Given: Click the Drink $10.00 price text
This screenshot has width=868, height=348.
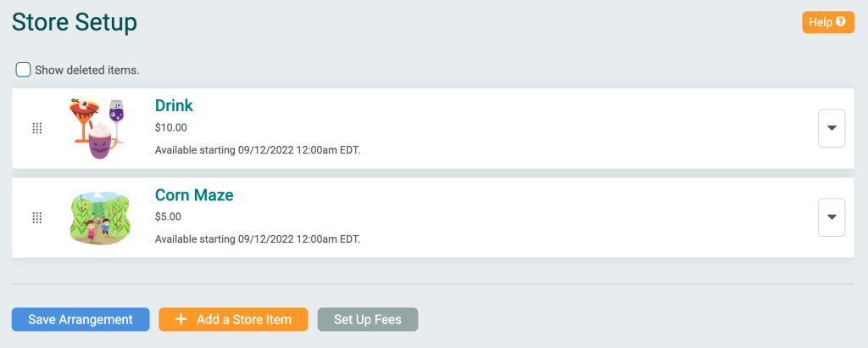Looking at the screenshot, I should (171, 128).
